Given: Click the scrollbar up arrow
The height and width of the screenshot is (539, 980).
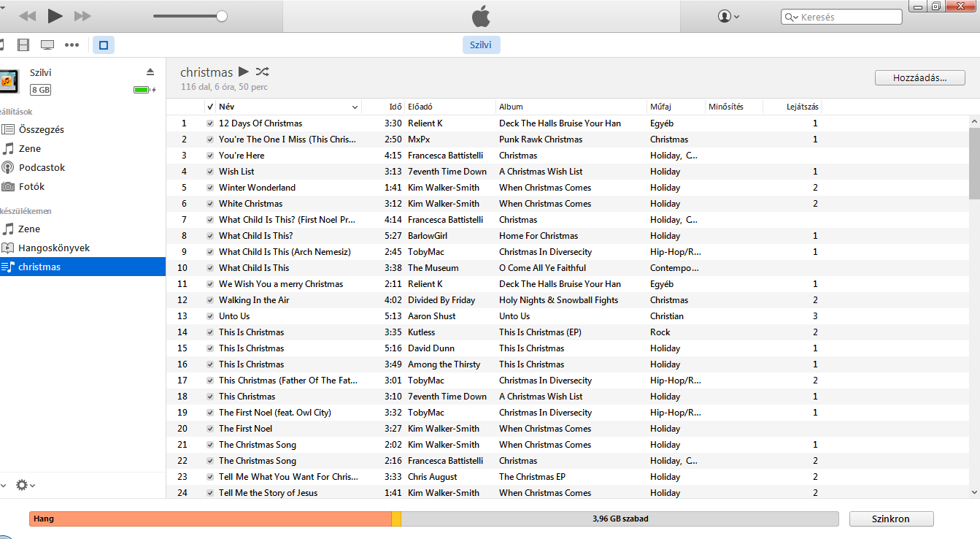Looking at the screenshot, I should click(x=974, y=121).
